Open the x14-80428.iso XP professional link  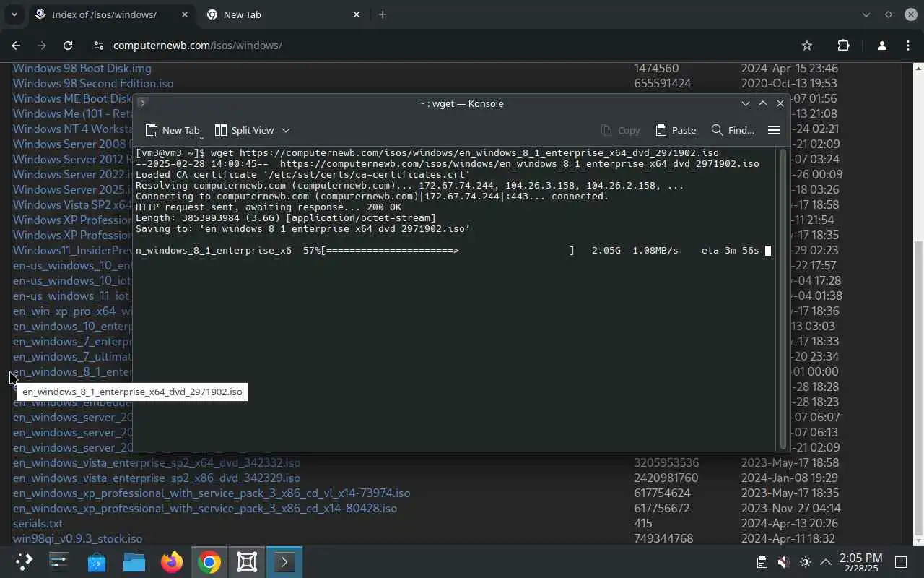(x=205, y=508)
